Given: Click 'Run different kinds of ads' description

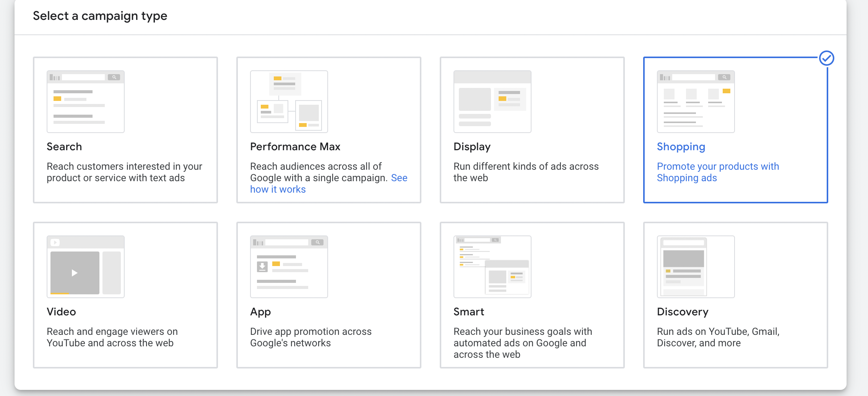Looking at the screenshot, I should pos(526,172).
